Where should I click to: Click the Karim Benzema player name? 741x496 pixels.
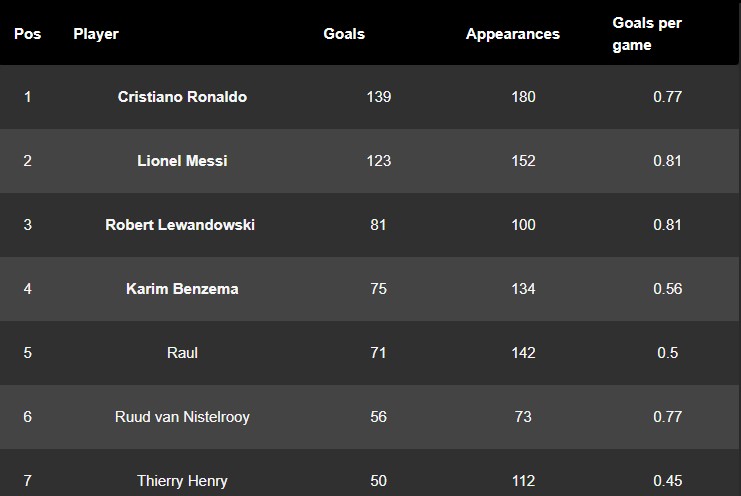pos(182,289)
